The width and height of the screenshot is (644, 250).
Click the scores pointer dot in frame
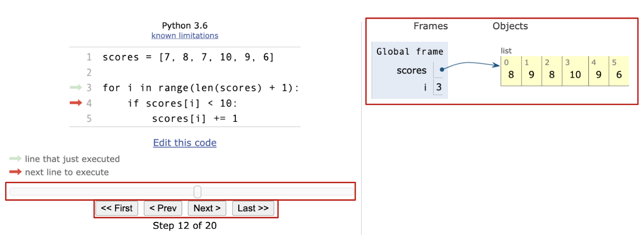pyautogui.click(x=442, y=70)
